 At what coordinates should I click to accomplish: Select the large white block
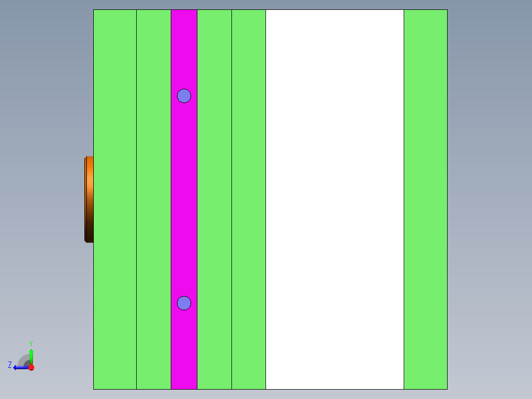coord(335,199)
